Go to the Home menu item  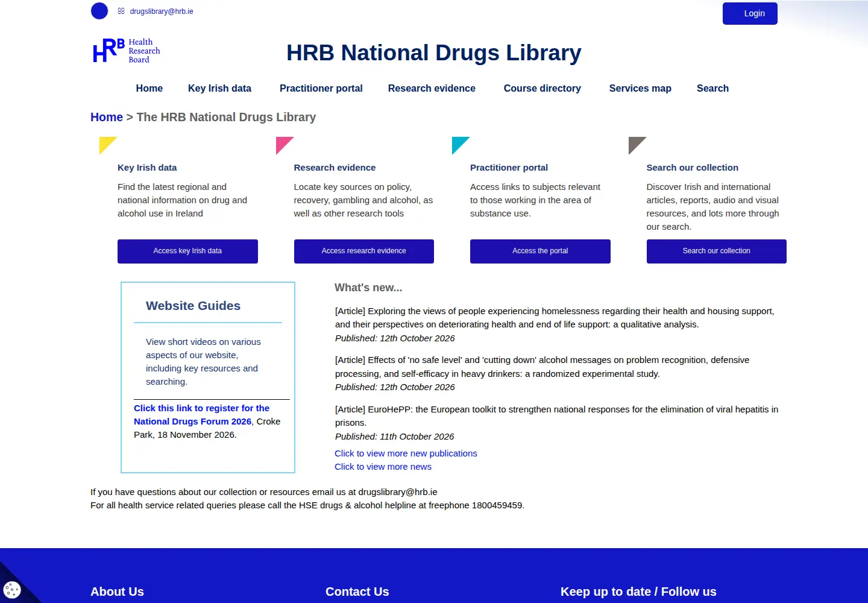coord(149,88)
